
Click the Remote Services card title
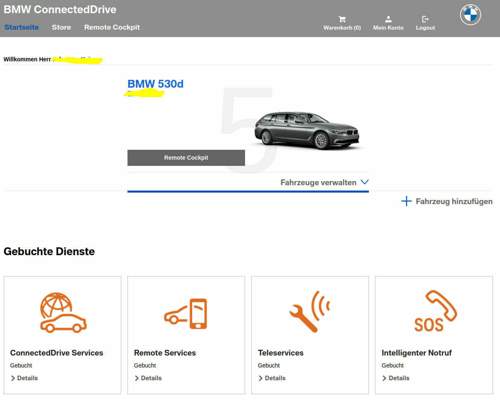[x=165, y=353]
